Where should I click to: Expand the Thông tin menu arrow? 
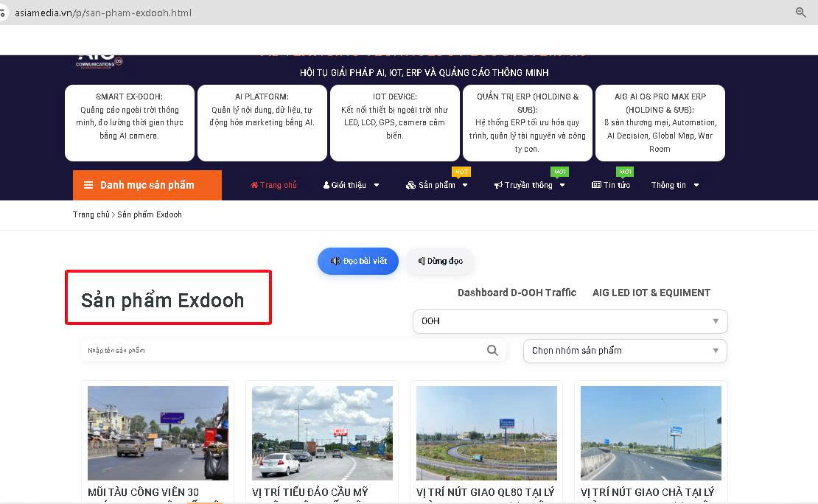pyautogui.click(x=696, y=185)
